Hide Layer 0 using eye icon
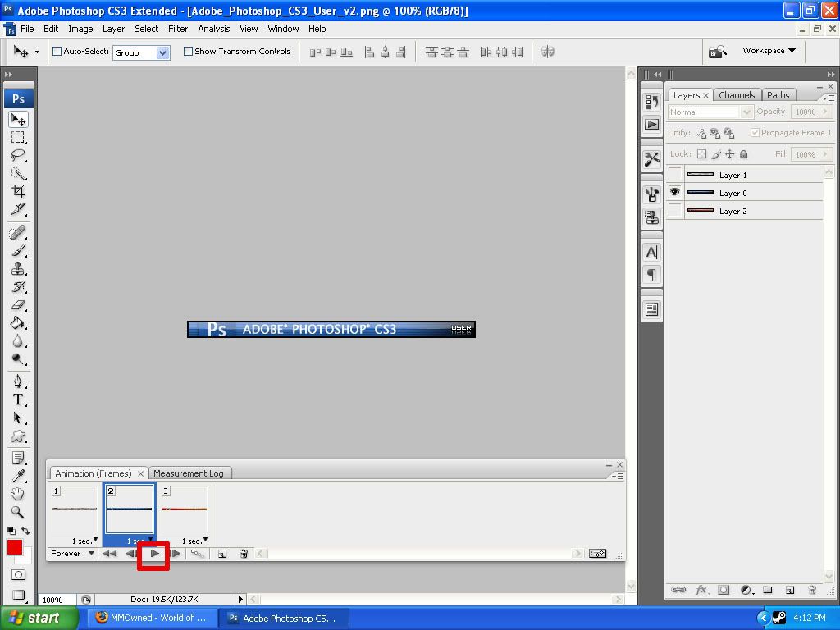 pos(675,192)
